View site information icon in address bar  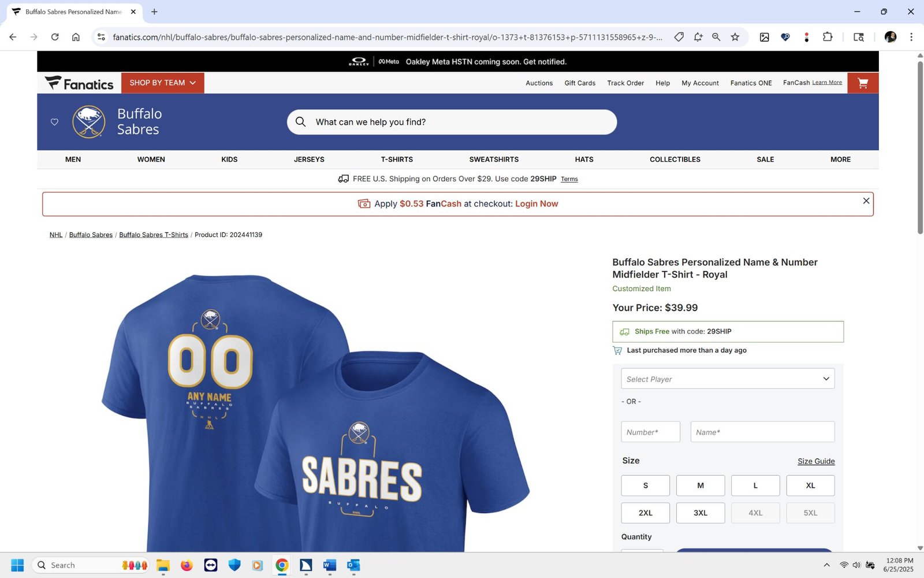[x=101, y=37]
